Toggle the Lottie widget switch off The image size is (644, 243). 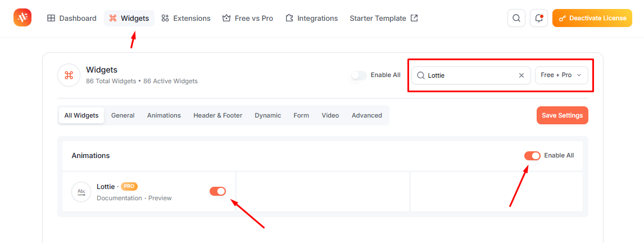tap(217, 191)
